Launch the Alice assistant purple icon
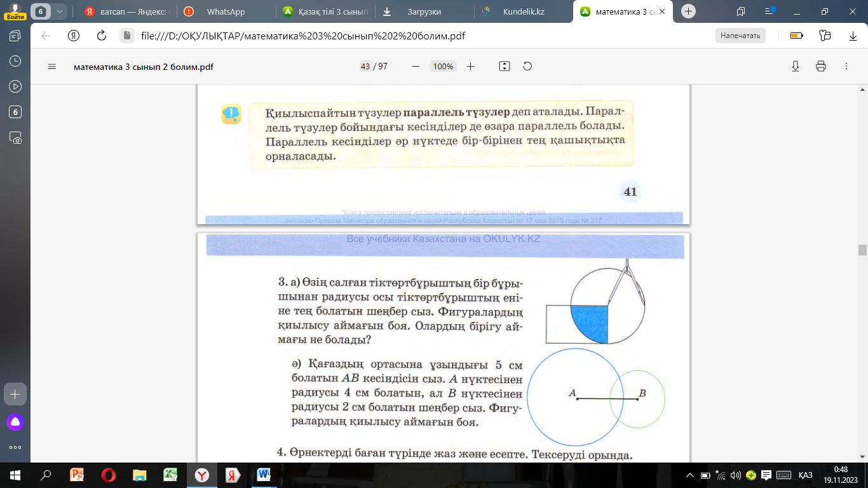 pos(15,421)
